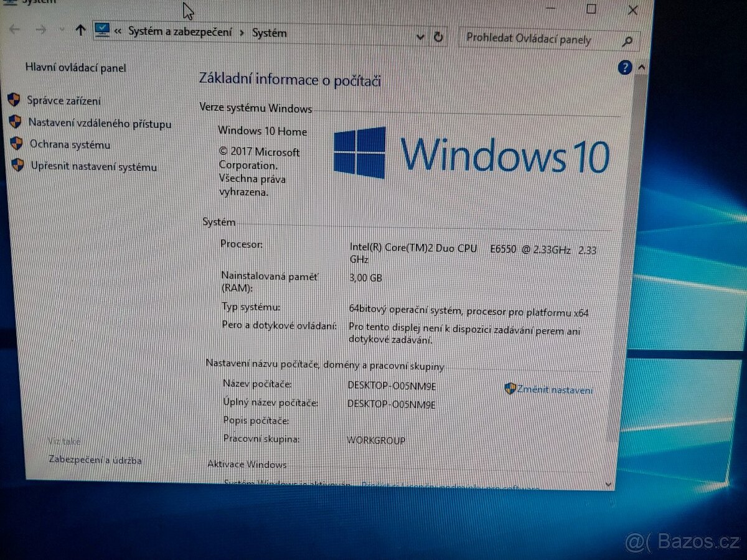Click the up-one-level arrow
Viewport: 747px width, 560px height.
coord(81,30)
